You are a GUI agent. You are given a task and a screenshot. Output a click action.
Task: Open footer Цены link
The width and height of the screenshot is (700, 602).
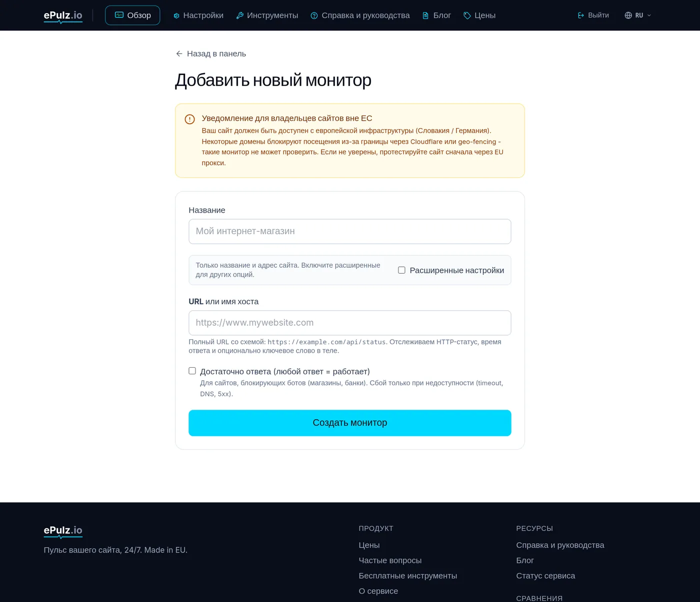pyautogui.click(x=369, y=545)
